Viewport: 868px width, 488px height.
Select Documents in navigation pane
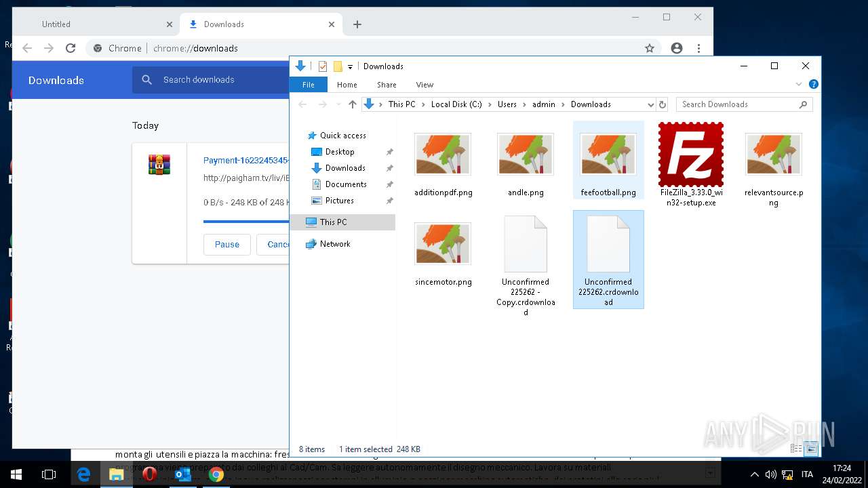(x=346, y=184)
